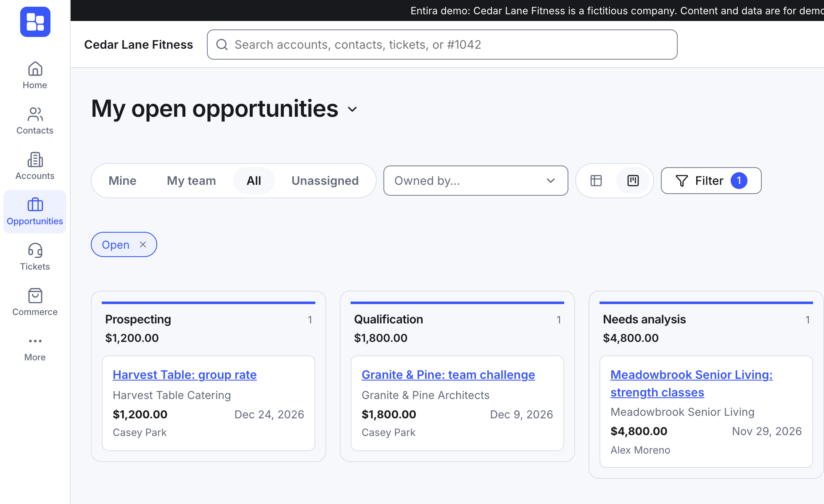Click the Alex Moreno owner name
Image resolution: width=824 pixels, height=504 pixels.
(x=640, y=450)
